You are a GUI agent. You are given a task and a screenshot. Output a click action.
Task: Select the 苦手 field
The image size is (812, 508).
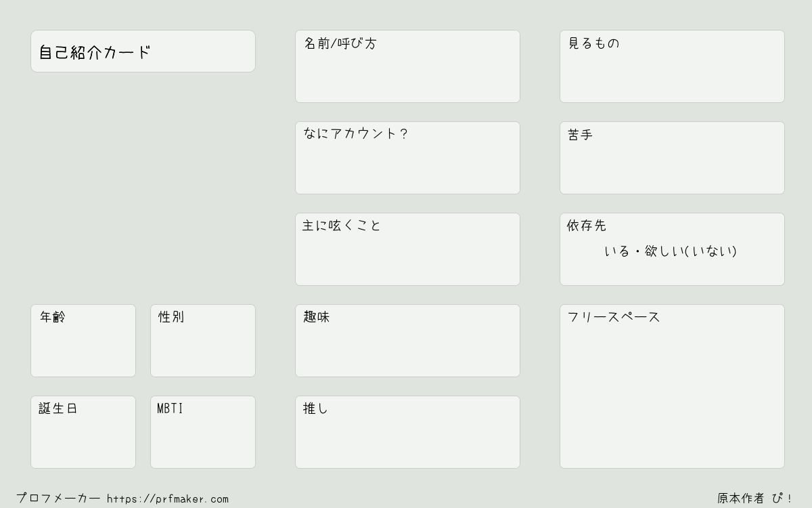click(x=672, y=158)
